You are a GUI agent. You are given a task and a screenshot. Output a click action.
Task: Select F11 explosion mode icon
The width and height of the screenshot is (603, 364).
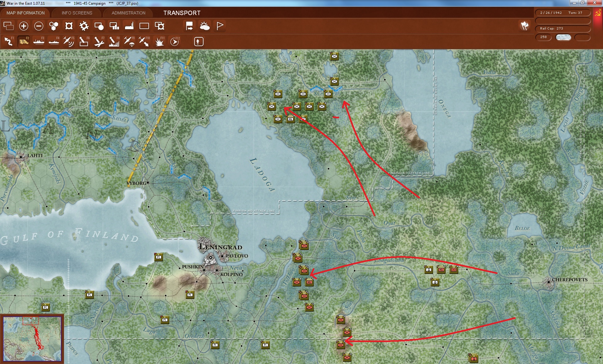pyautogui.click(x=160, y=41)
